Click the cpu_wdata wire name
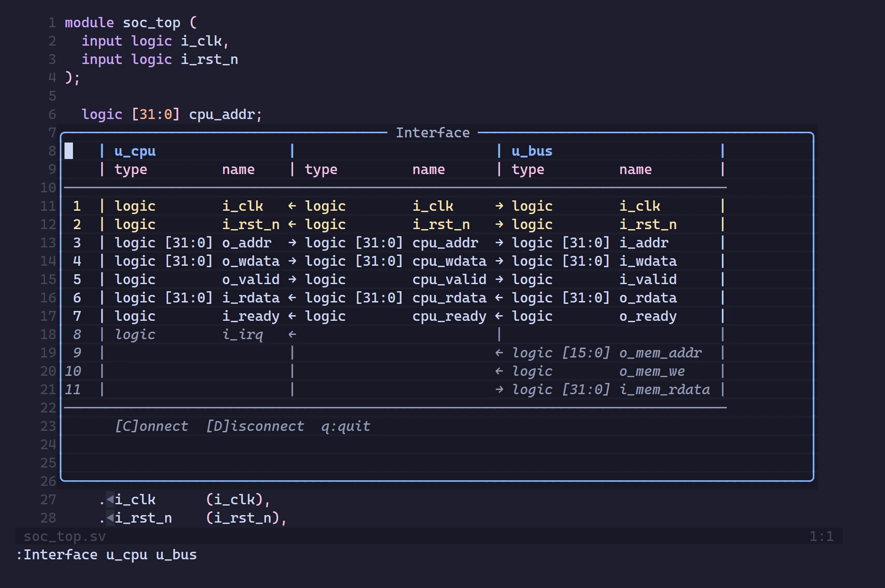 (x=450, y=261)
